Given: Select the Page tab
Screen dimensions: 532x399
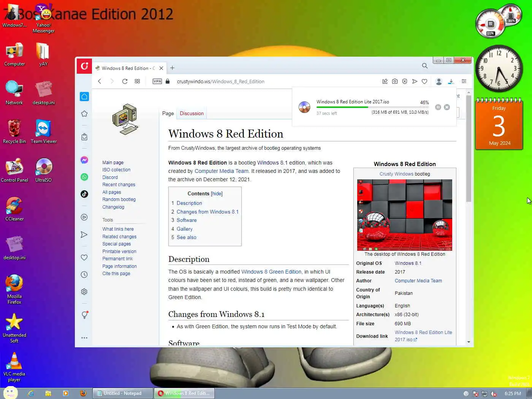Looking at the screenshot, I should click(168, 113).
